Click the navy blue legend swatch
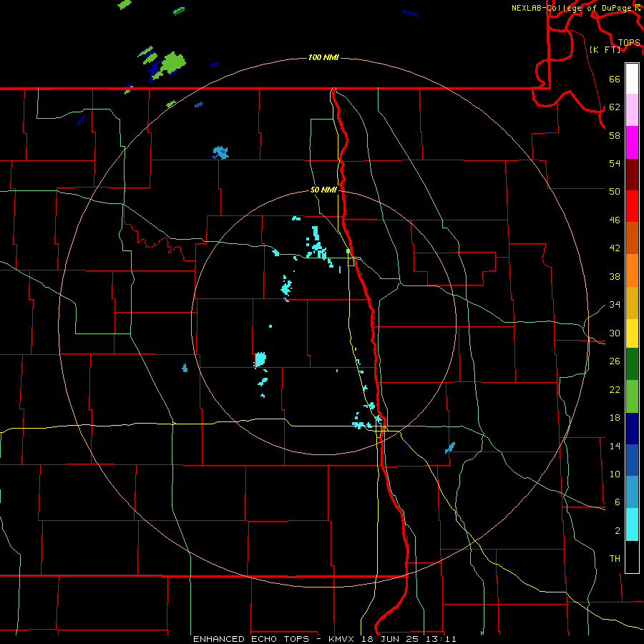The image size is (644, 644). (x=632, y=429)
